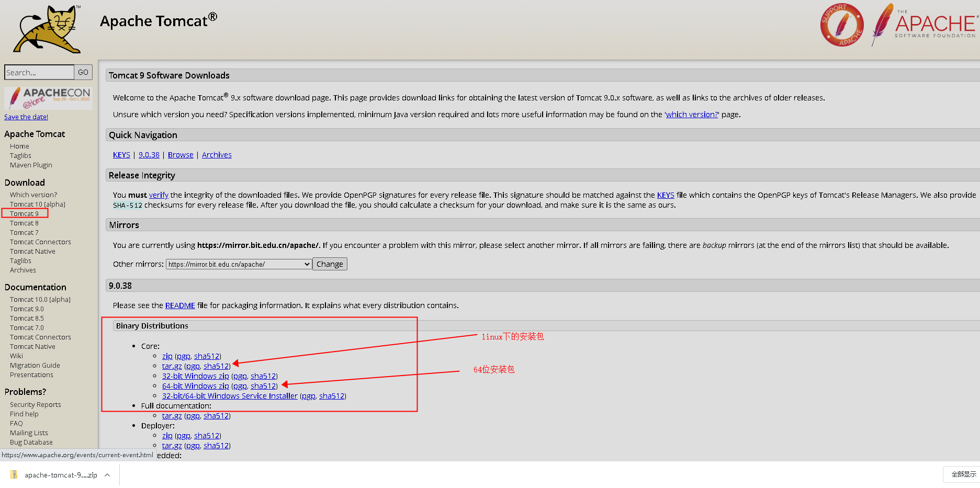Open Browse link in Quick Navigation
The width and height of the screenshot is (980, 488).
pos(181,155)
